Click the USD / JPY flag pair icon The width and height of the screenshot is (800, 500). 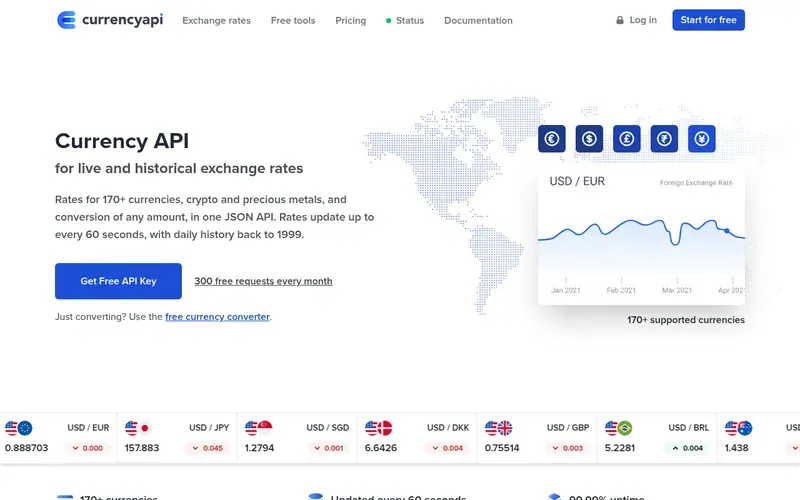point(138,428)
